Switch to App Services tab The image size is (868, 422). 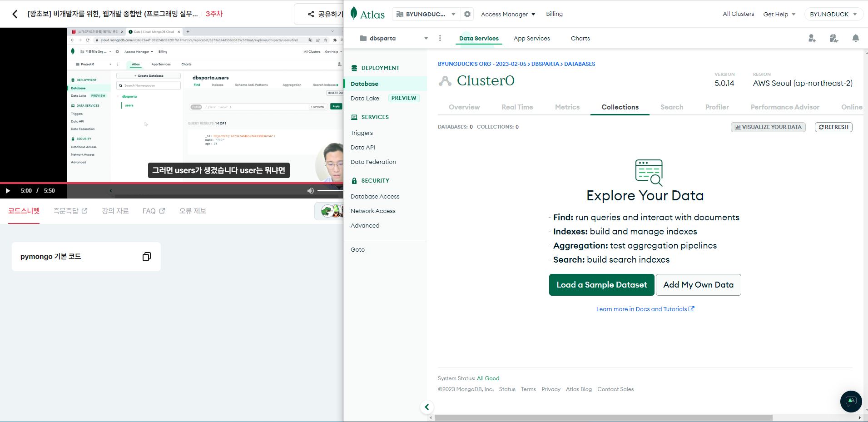click(531, 39)
